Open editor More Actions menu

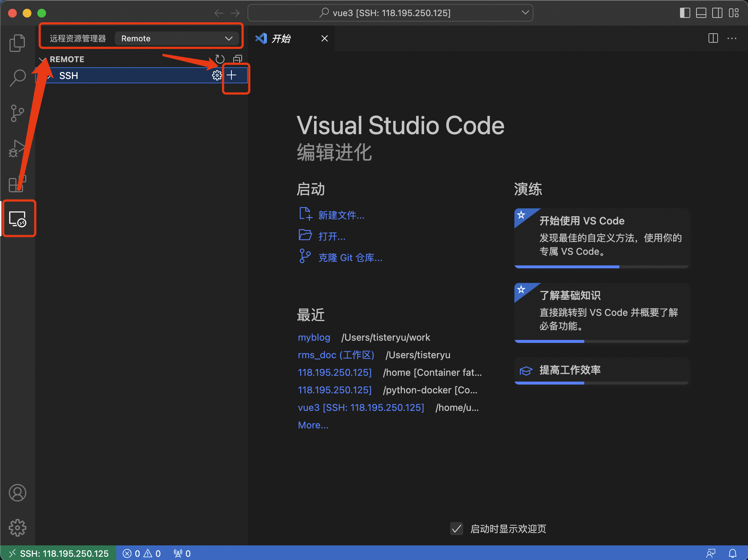732,38
